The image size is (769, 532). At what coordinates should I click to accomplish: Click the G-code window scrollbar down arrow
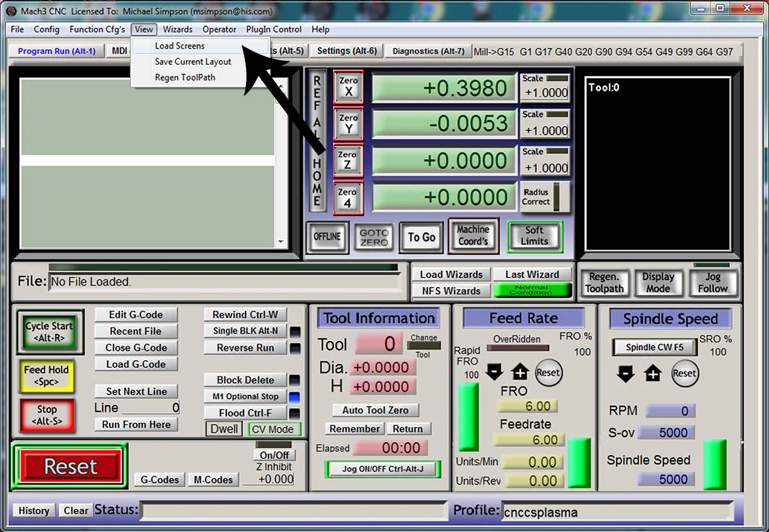[281, 242]
